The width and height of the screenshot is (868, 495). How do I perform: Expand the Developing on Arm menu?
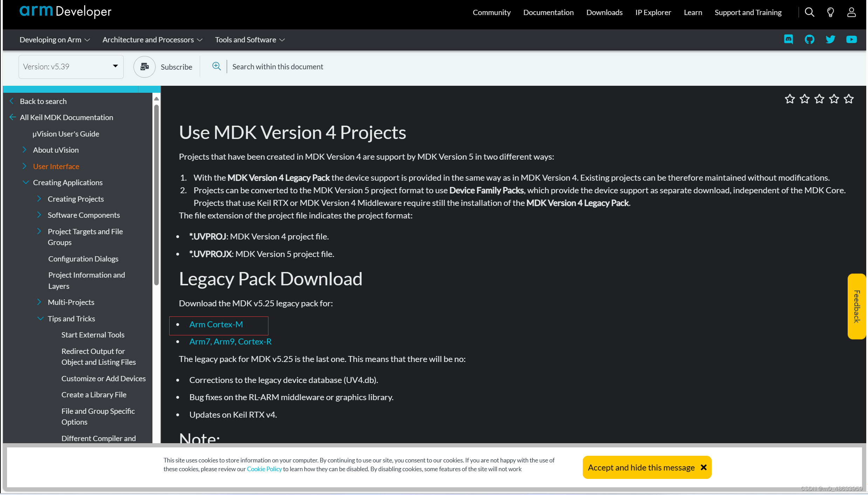pyautogui.click(x=55, y=40)
